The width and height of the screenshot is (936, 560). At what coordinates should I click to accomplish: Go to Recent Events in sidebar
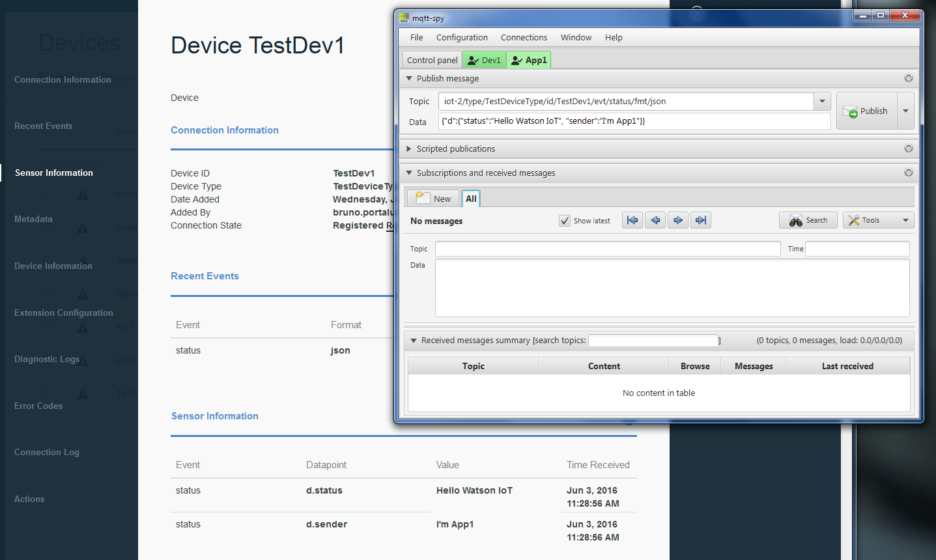coord(43,126)
